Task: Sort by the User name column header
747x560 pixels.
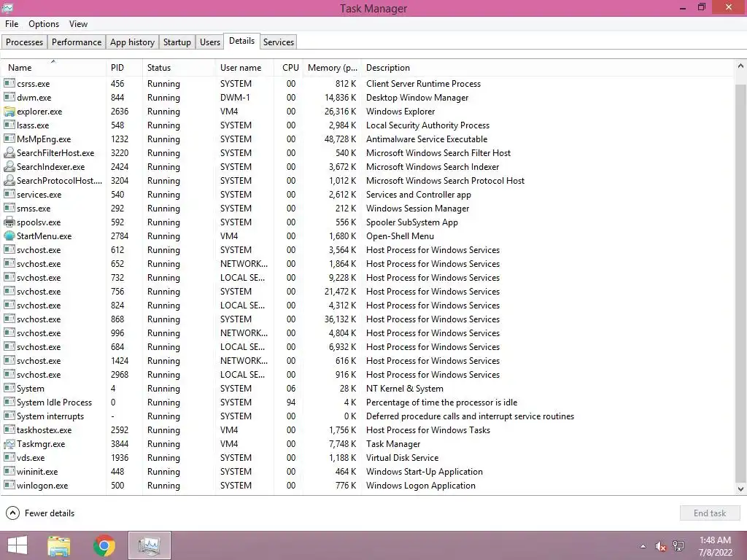Action: [x=244, y=68]
